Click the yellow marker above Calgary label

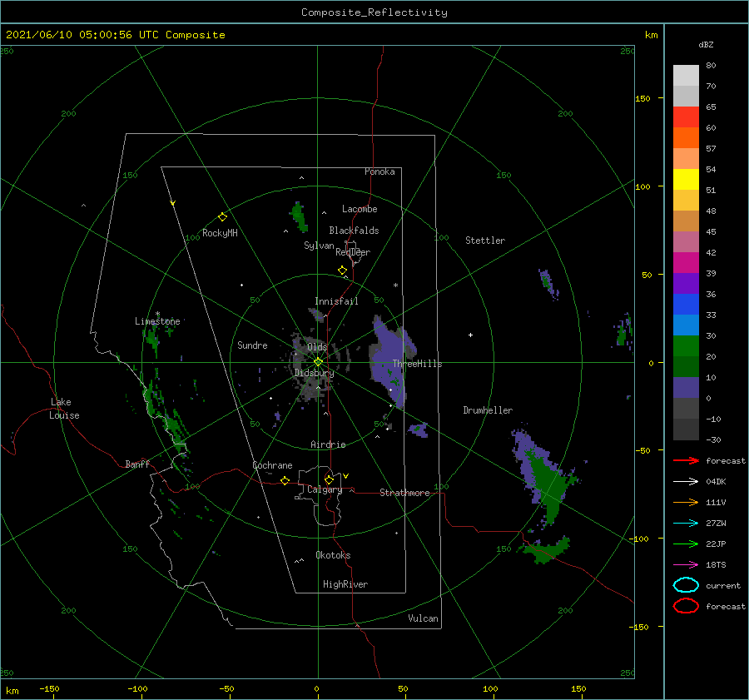[329, 479]
